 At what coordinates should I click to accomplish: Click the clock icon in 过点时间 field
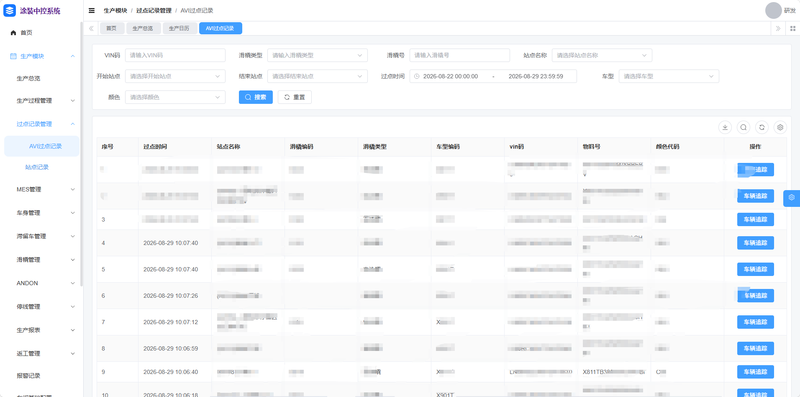click(416, 77)
